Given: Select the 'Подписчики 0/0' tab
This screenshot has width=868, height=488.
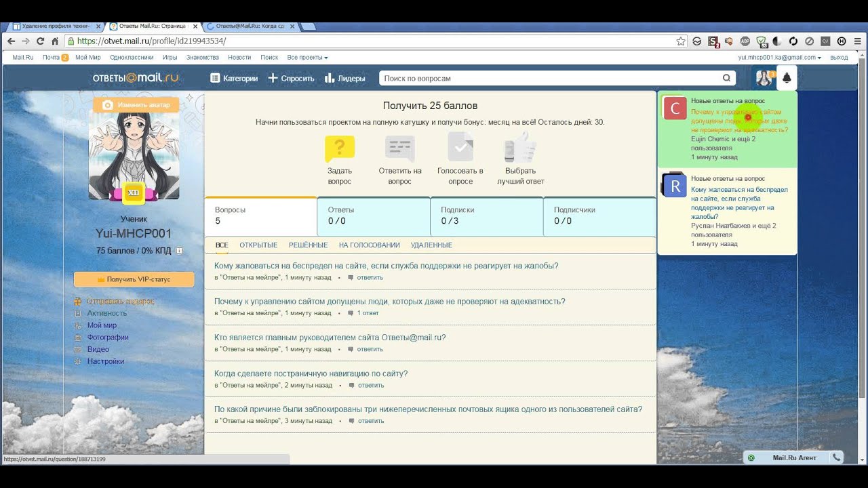Looking at the screenshot, I should pyautogui.click(x=599, y=216).
